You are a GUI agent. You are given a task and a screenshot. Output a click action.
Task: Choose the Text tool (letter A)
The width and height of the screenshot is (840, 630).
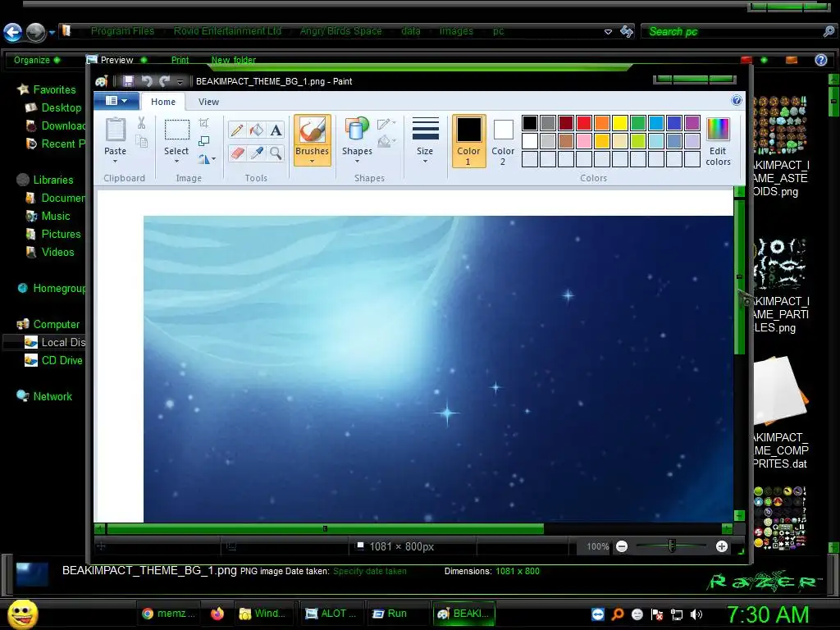coord(276,130)
